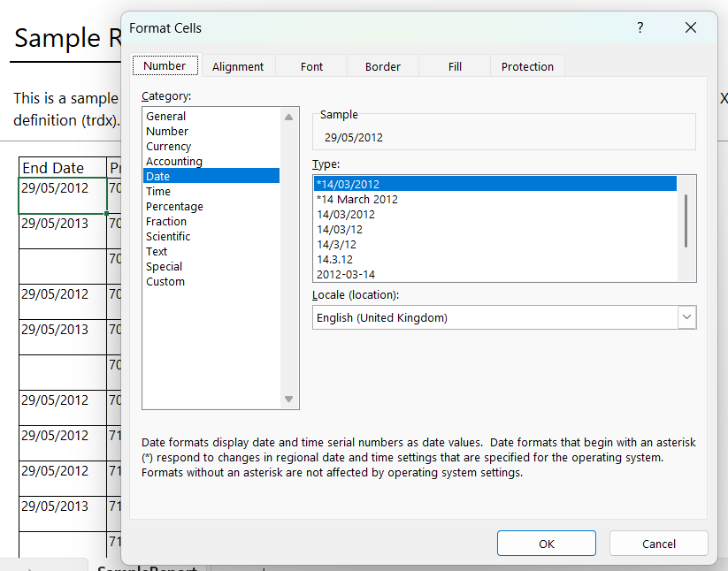
Task: Go to the Border tab
Action: 382,66
